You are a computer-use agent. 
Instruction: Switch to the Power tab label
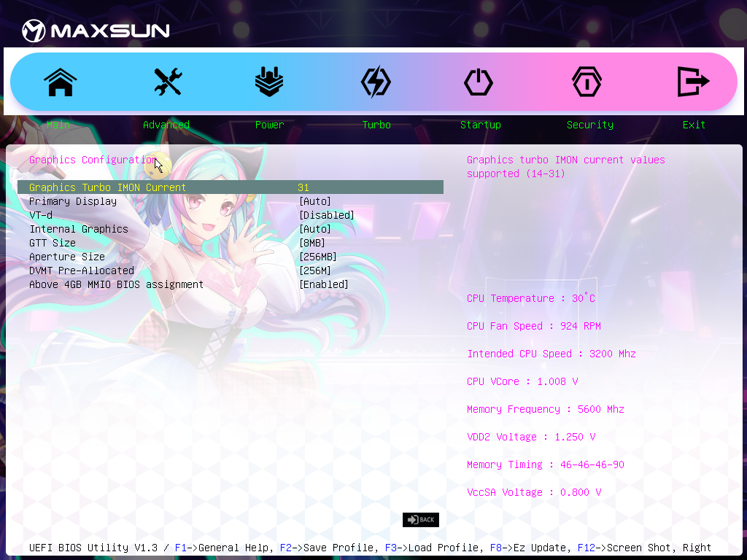pos(269,125)
